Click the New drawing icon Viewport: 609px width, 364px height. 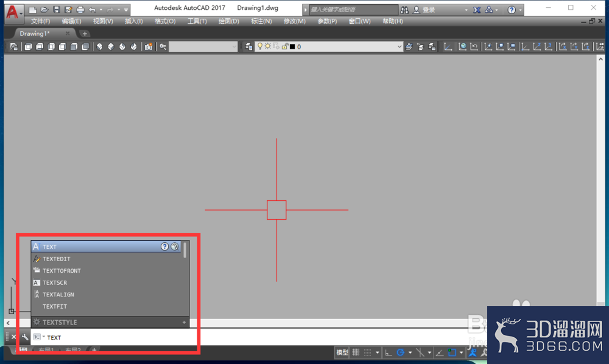pyautogui.click(x=33, y=10)
